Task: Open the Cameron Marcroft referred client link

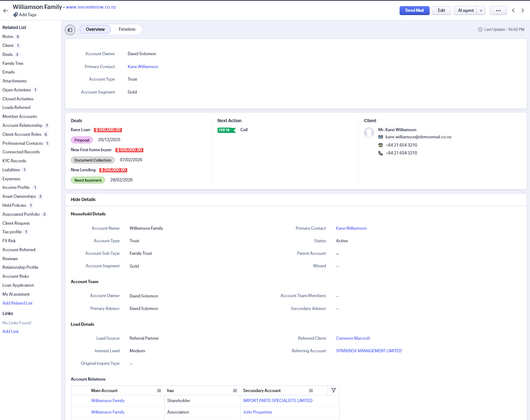Action: [353, 338]
